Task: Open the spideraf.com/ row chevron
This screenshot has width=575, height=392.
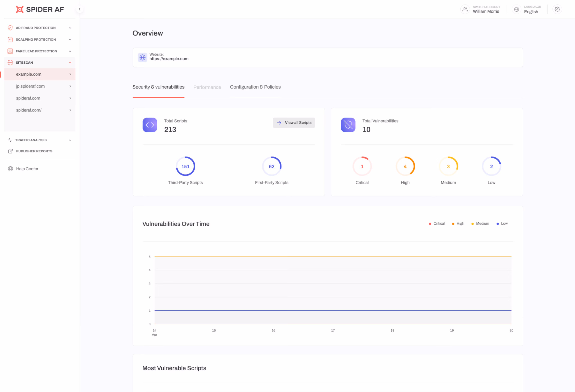Action: [x=70, y=110]
